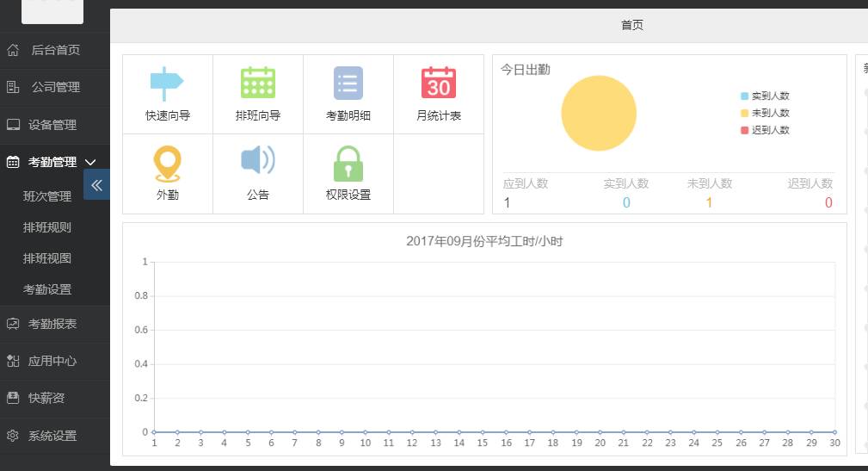This screenshot has height=471, width=868.
Task: Toggle 实到人数 blue legend swatch
Action: pyautogui.click(x=745, y=96)
